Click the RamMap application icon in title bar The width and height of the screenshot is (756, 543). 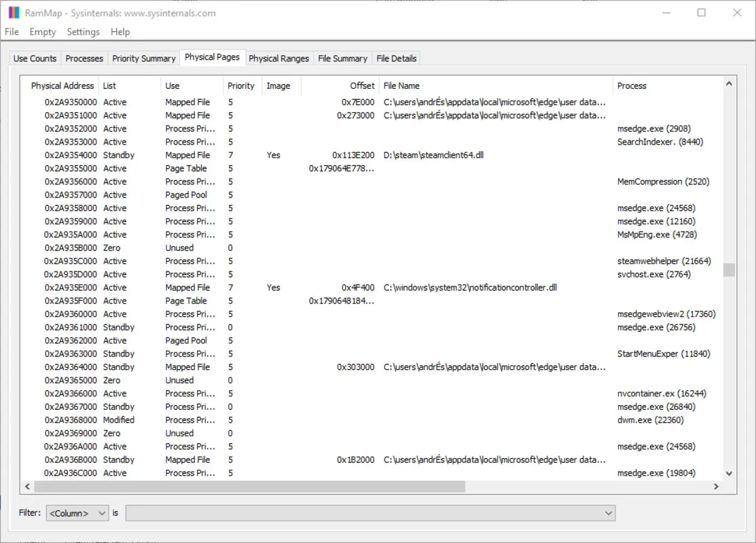point(14,12)
